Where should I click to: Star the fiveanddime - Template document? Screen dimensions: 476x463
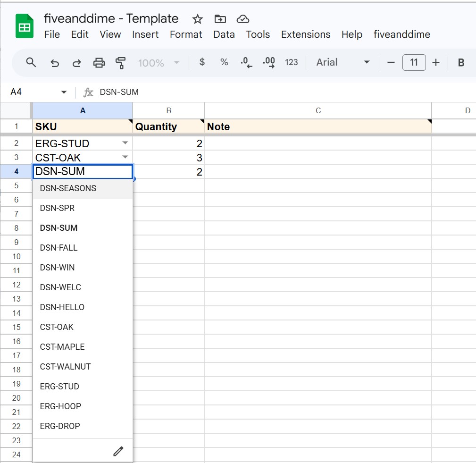[x=197, y=19]
